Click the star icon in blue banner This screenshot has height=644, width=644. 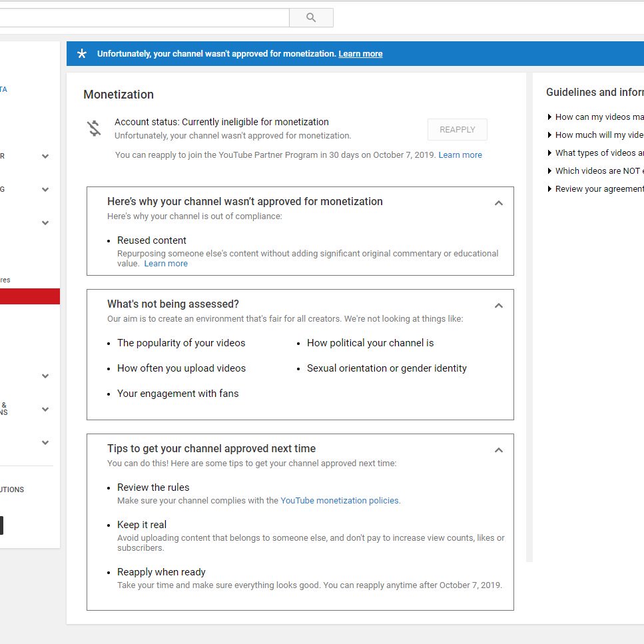pos(82,53)
